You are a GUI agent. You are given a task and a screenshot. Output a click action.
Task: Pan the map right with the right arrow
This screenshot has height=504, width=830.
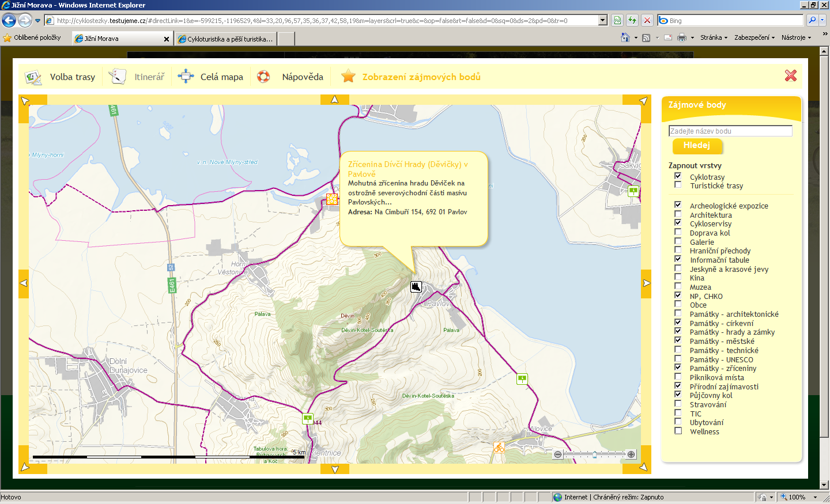click(646, 283)
